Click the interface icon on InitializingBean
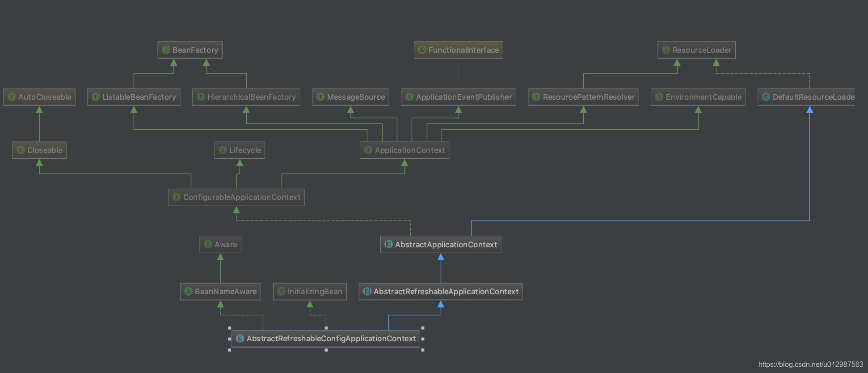 coord(281,291)
